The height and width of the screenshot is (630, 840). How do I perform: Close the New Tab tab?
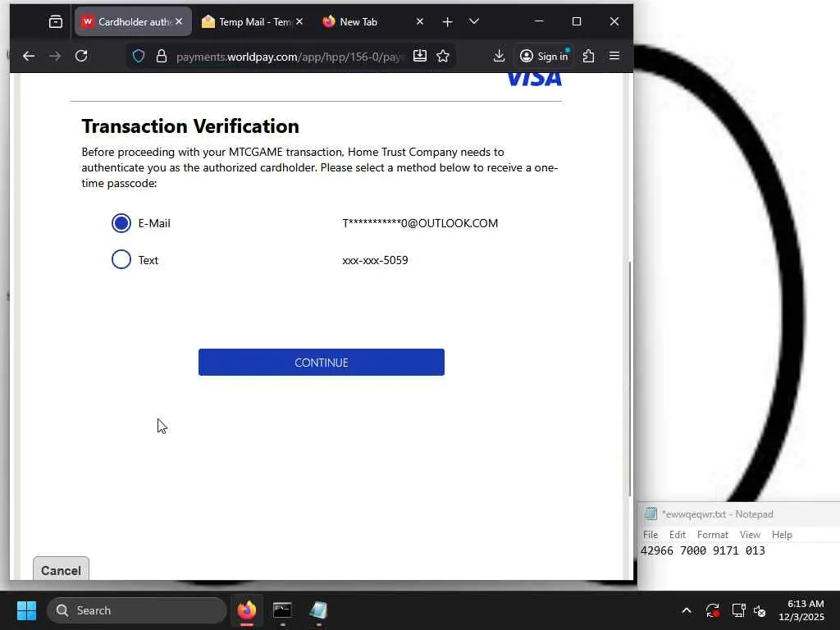420,21
